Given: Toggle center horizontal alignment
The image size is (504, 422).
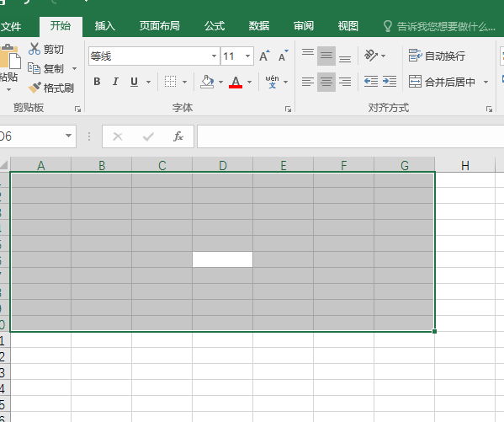Looking at the screenshot, I should tap(326, 82).
